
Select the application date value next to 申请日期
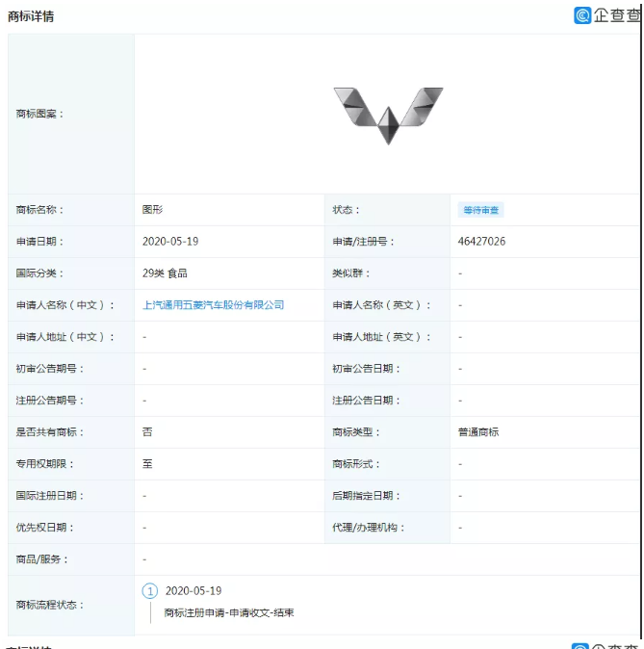(x=170, y=242)
